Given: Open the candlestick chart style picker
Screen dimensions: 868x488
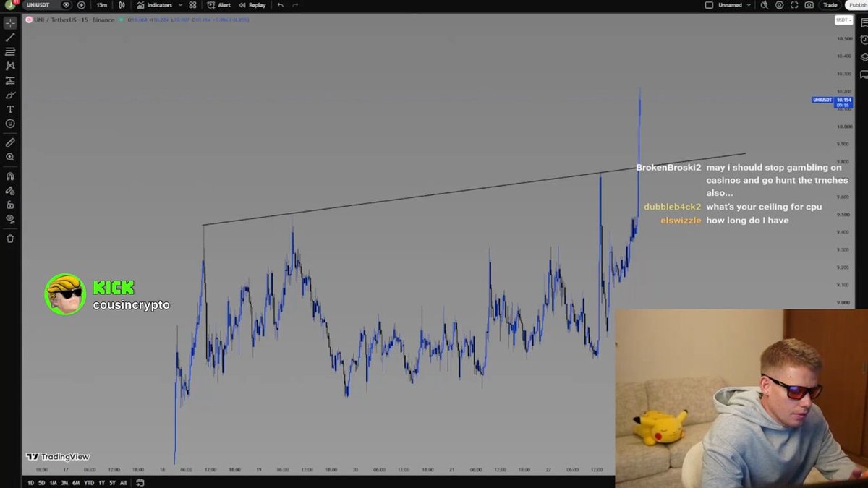Looking at the screenshot, I should tap(121, 5).
